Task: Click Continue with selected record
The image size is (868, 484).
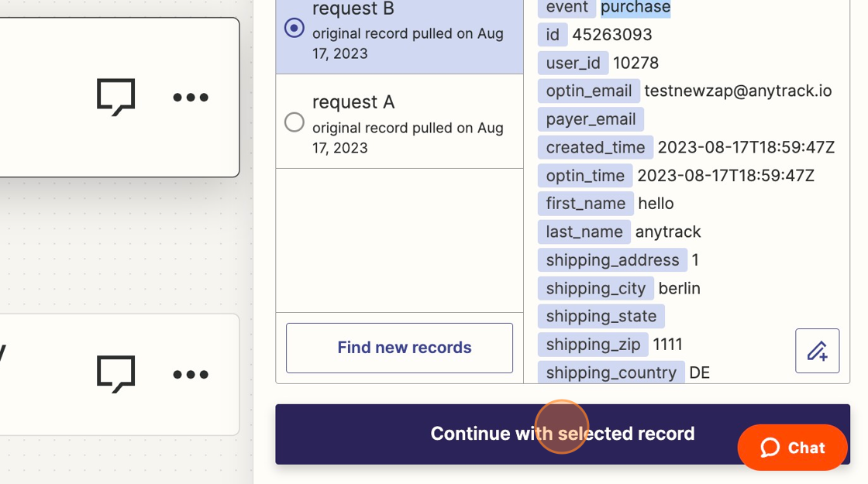Action: pos(563,434)
